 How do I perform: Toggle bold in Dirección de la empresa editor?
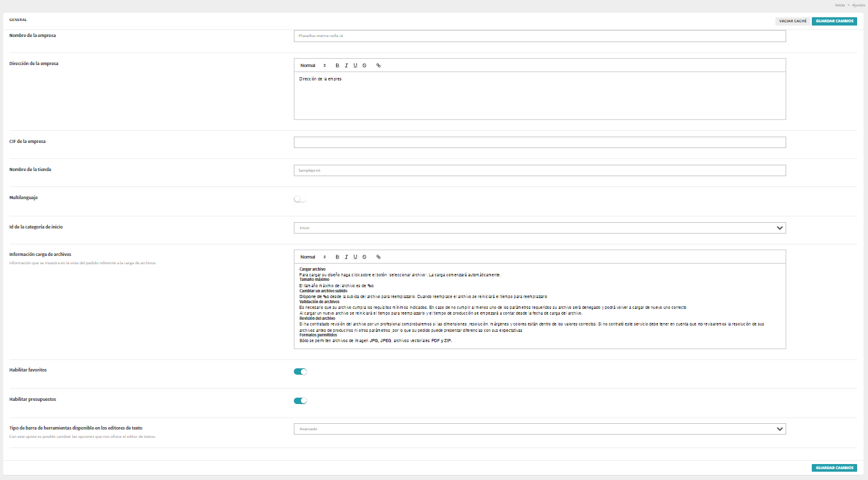337,66
